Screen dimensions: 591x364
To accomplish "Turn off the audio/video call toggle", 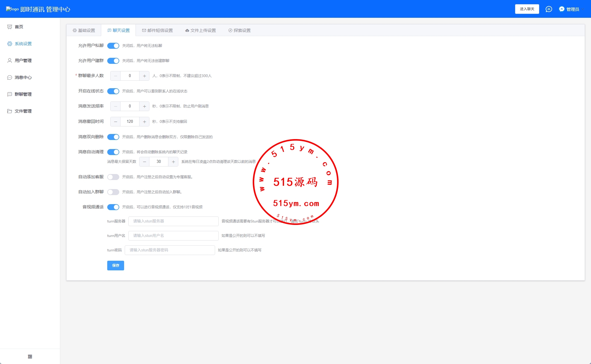I will tap(113, 207).
